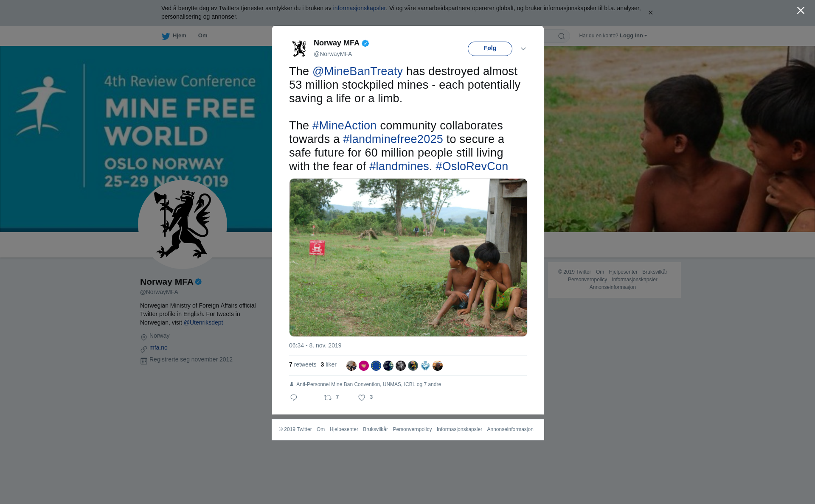Dismiss the cookie notice with small X
Image resolution: width=815 pixels, height=504 pixels.
[x=650, y=13]
